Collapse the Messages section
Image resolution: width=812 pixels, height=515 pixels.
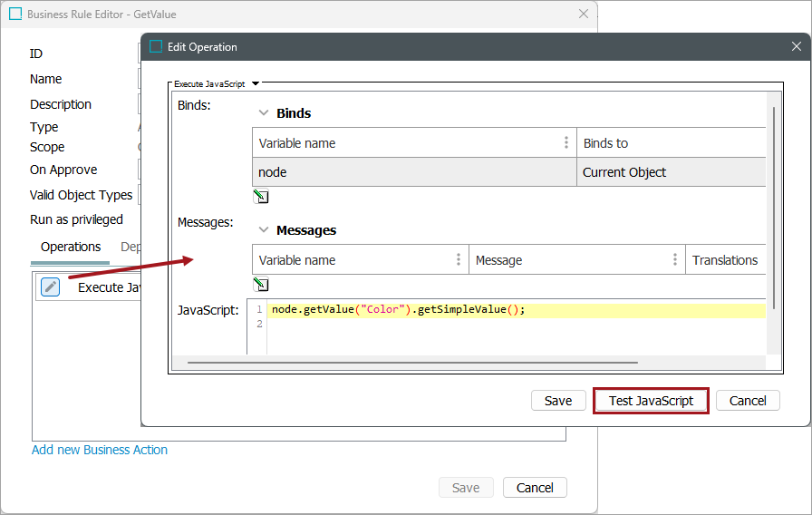[264, 230]
